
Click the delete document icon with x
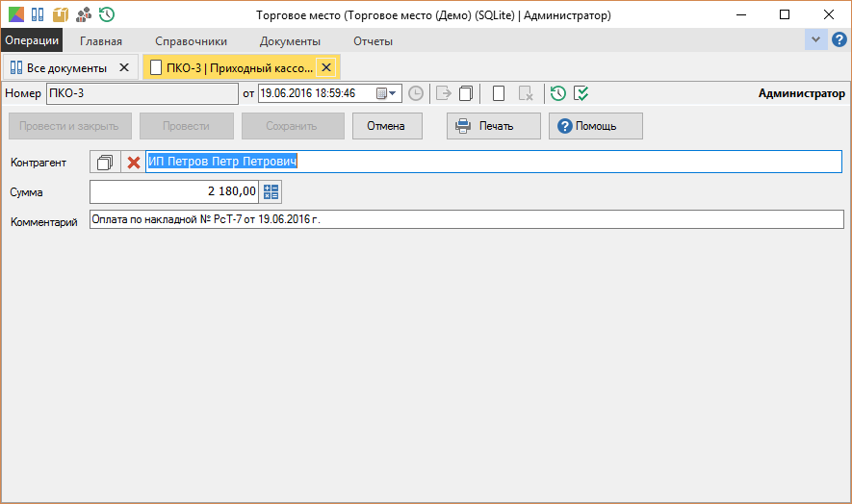click(526, 93)
